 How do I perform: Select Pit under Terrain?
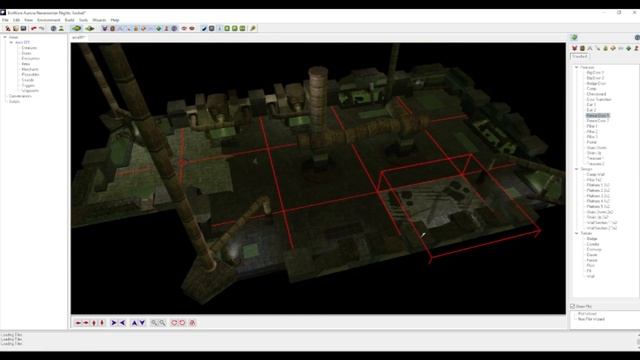[589, 271]
